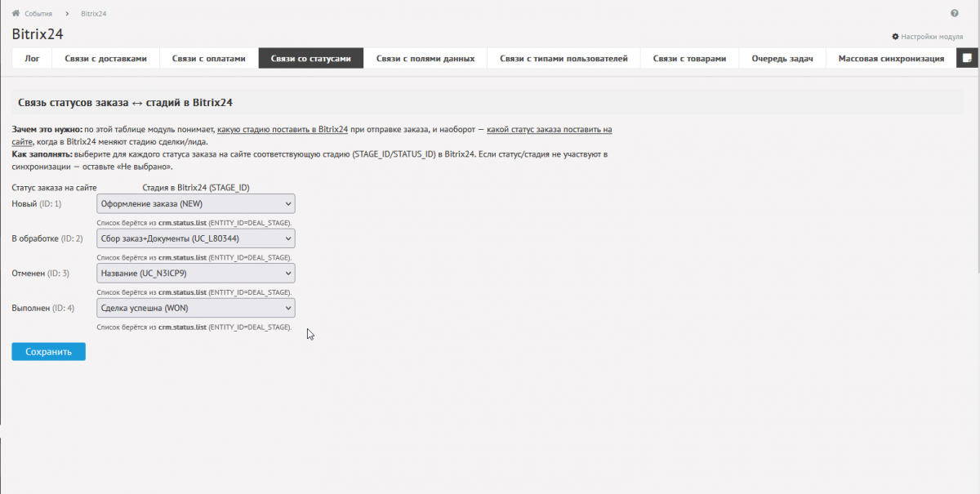Click the home icon in breadcrumbs
The height and width of the screenshot is (494, 980).
click(16, 14)
